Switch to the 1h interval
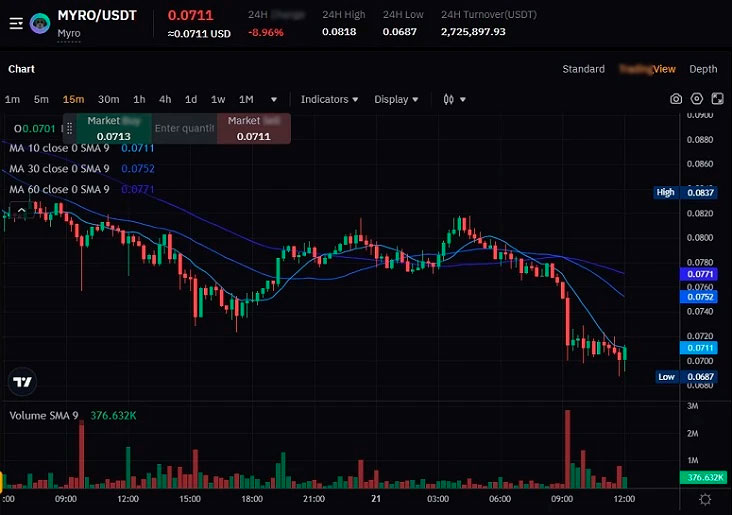The height and width of the screenshot is (515, 732). (139, 99)
